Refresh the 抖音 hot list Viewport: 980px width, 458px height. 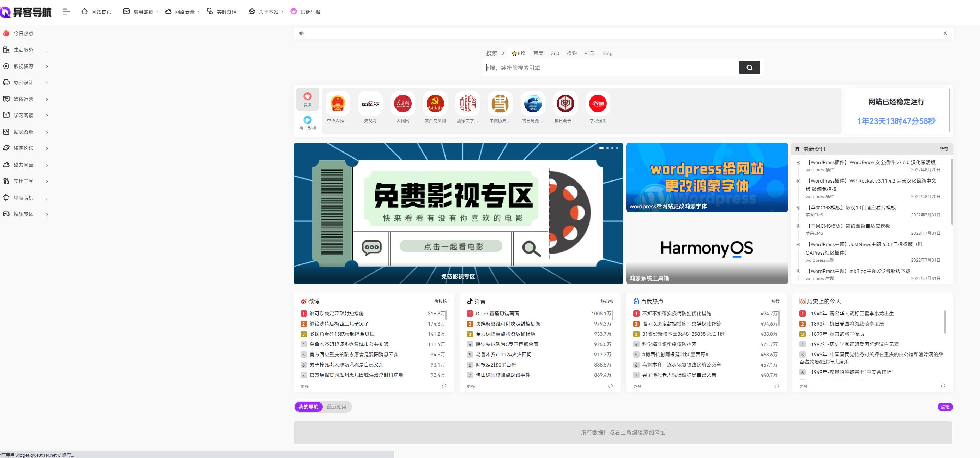pos(610,386)
